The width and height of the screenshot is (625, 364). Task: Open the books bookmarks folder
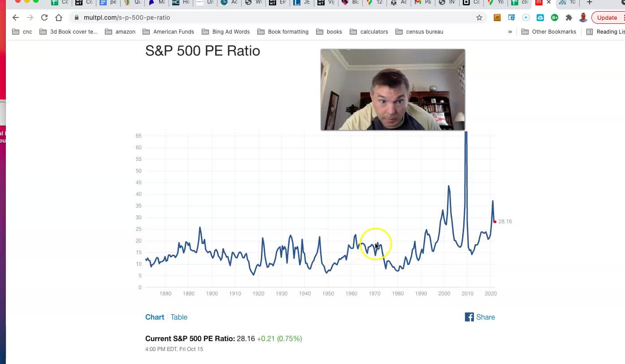tap(329, 32)
